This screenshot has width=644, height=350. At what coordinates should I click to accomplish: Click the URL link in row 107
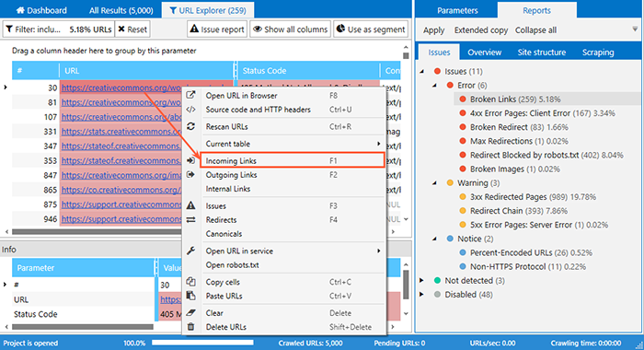point(121,117)
